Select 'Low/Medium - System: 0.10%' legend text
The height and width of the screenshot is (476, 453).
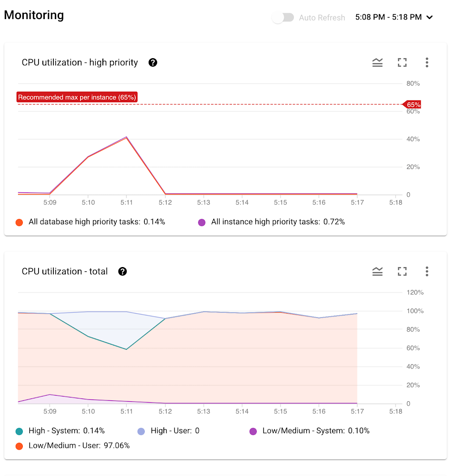click(316, 431)
